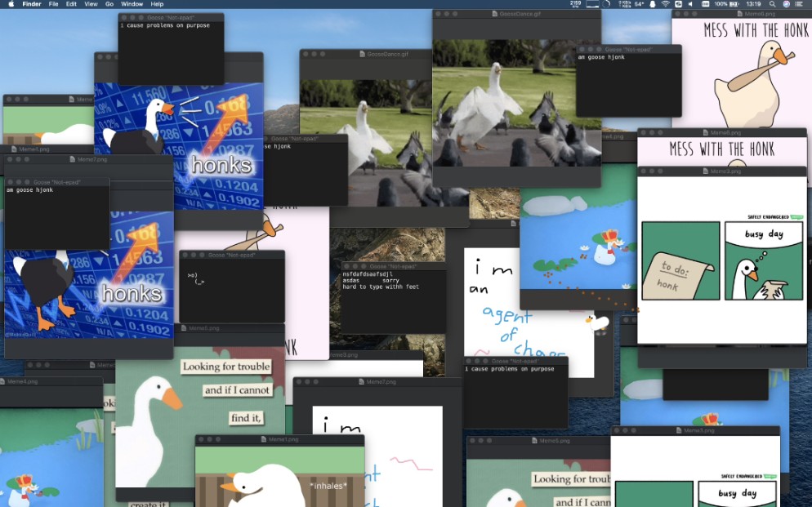Screen dimensions: 812x507
Task: Open the 100% battery status menu
Action: coord(726,3)
